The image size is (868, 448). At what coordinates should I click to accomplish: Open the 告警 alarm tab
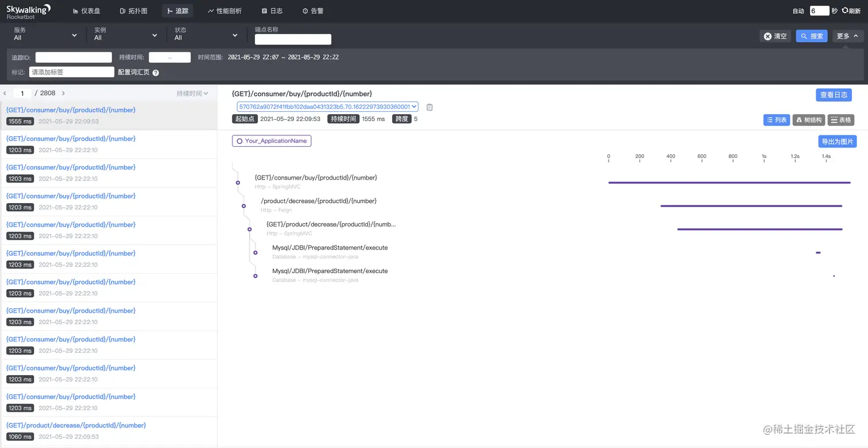click(313, 11)
